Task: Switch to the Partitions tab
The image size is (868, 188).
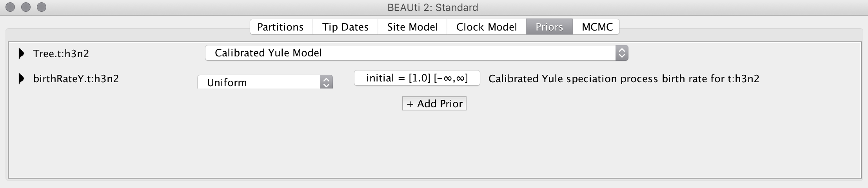Action: coord(280,27)
